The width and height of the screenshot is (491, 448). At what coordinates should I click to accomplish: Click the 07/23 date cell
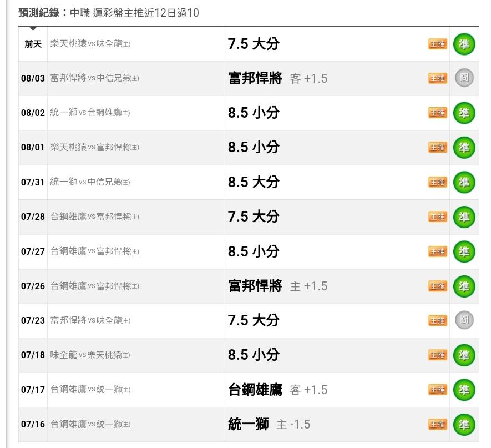(x=33, y=320)
